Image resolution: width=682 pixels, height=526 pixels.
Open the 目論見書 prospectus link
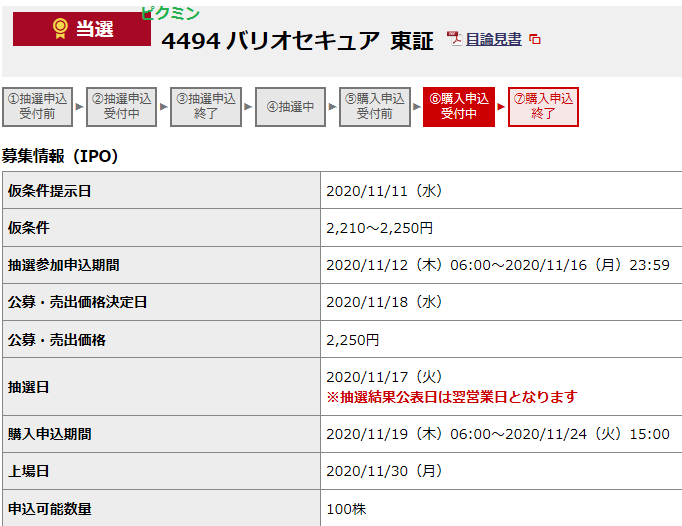493,40
